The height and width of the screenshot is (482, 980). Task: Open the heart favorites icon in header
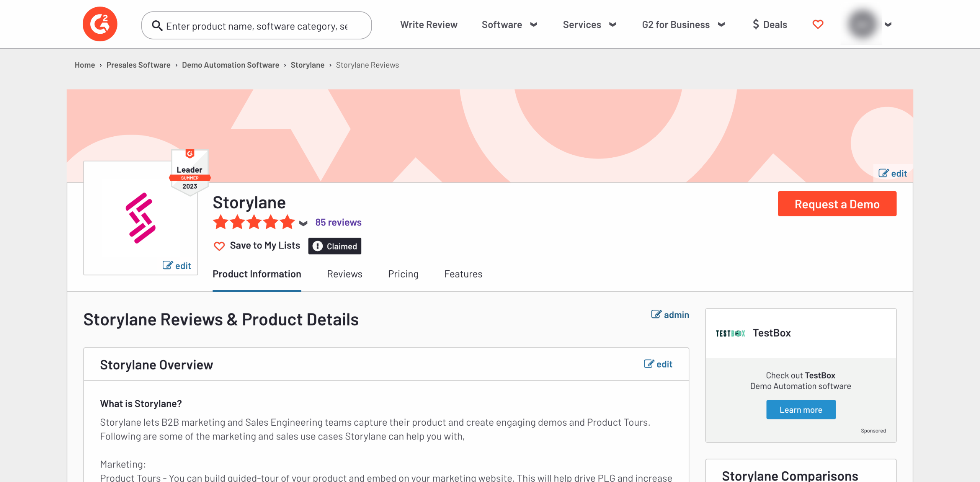point(818,25)
